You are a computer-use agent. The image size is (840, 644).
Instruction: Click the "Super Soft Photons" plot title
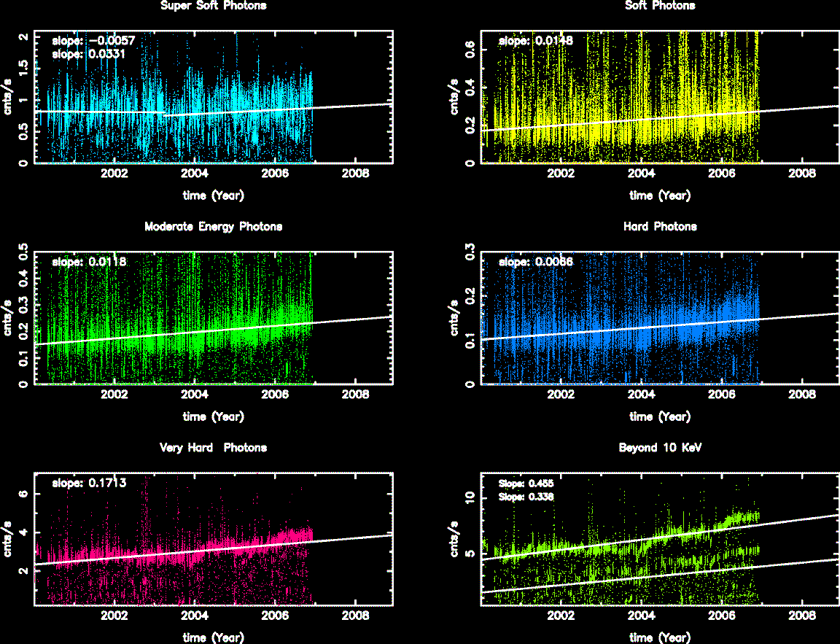tap(213, 6)
